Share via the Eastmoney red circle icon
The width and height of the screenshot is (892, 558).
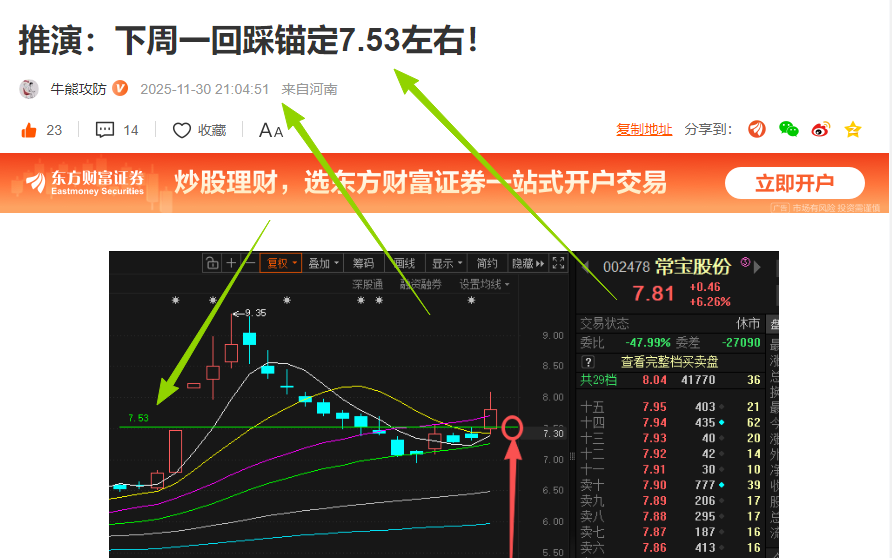[x=757, y=130]
